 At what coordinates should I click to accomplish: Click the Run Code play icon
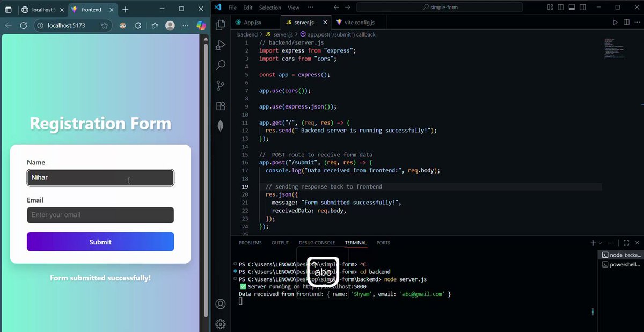coord(615,23)
